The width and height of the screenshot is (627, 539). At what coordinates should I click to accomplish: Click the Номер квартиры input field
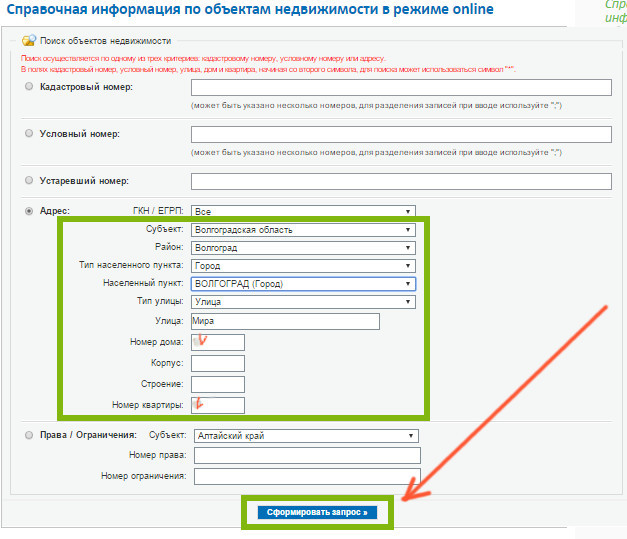pos(217,405)
